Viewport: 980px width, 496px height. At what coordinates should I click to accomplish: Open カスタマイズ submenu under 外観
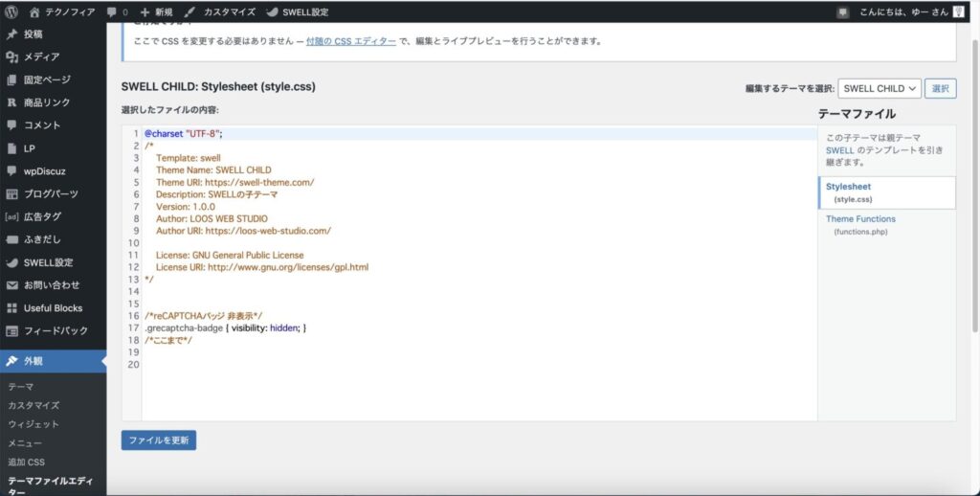tap(33, 405)
